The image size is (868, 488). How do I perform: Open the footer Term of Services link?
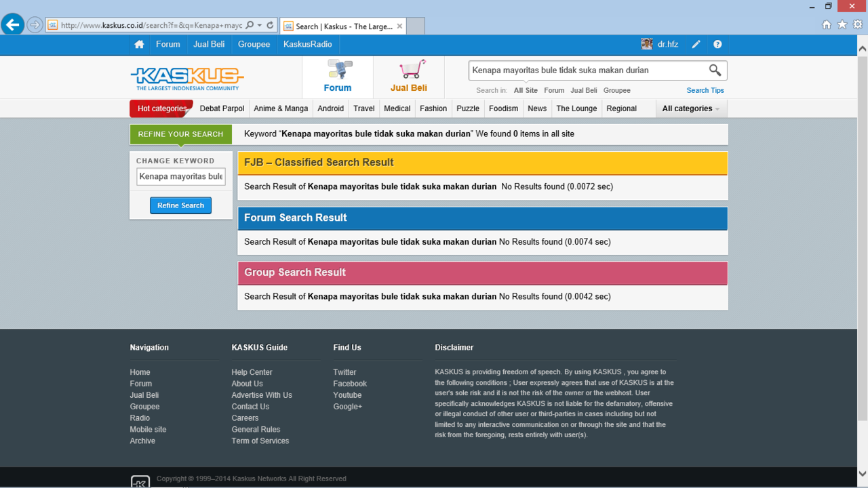click(x=260, y=441)
